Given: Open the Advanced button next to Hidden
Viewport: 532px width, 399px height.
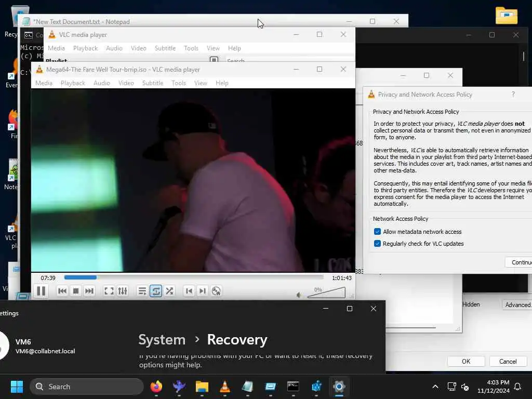Looking at the screenshot, I should tap(517, 304).
